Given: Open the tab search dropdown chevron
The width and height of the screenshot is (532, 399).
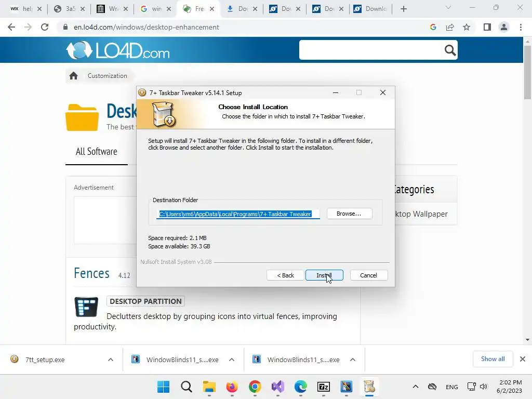Looking at the screenshot, I should click(448, 7).
